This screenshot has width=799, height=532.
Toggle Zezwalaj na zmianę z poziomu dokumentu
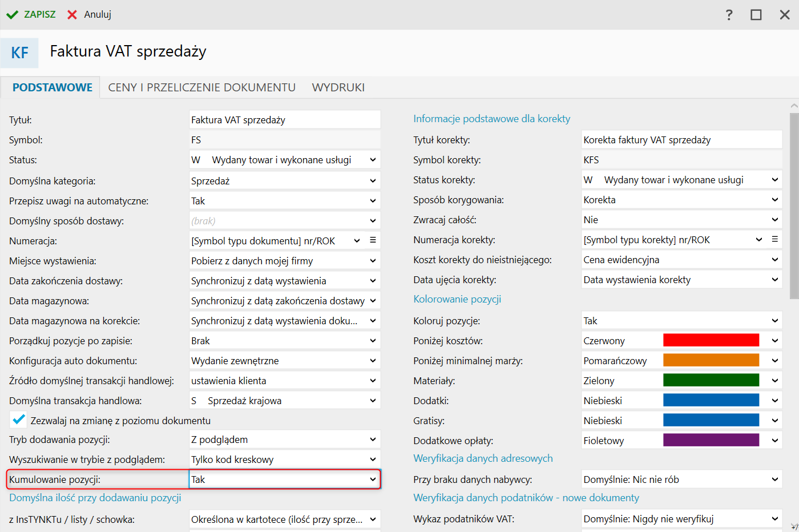pyautogui.click(x=18, y=420)
